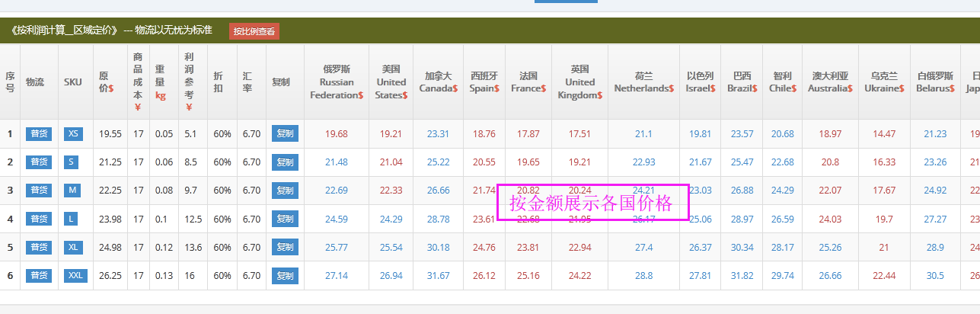
Task: Click Russia price 19.68 for XS
Action: point(337,134)
